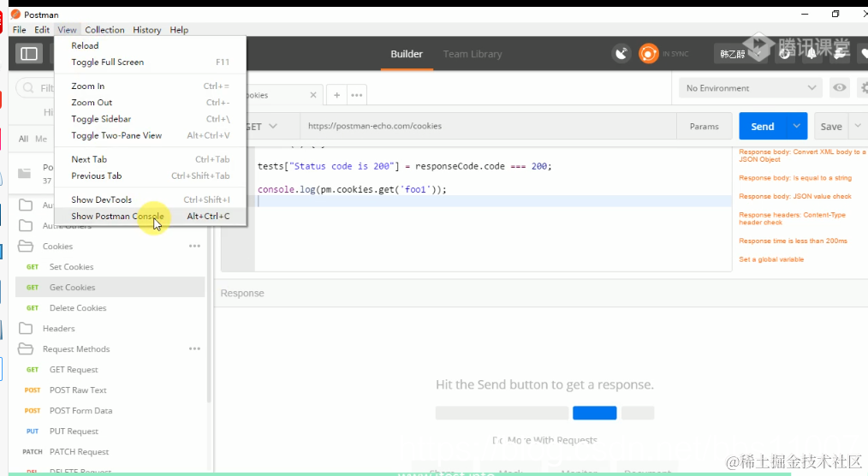Screen dimensions: 868x476
Task: Choose Next Tab menu item
Action: coord(151,159)
